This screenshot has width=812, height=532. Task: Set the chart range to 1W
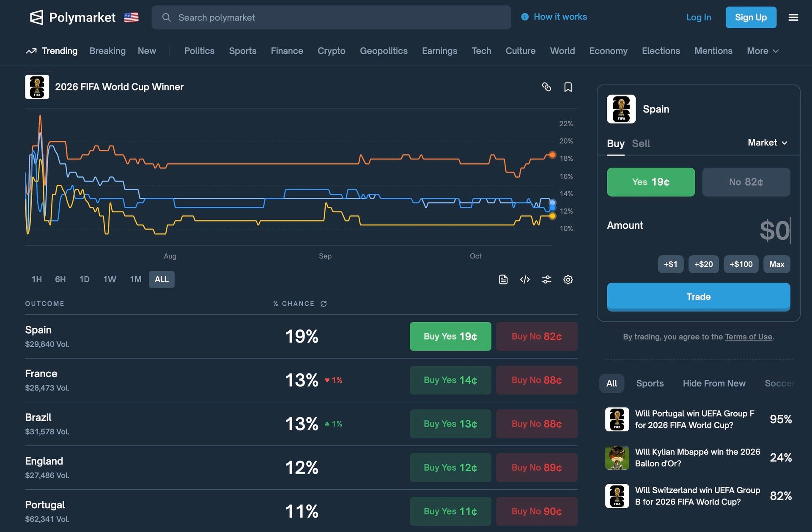click(x=110, y=280)
